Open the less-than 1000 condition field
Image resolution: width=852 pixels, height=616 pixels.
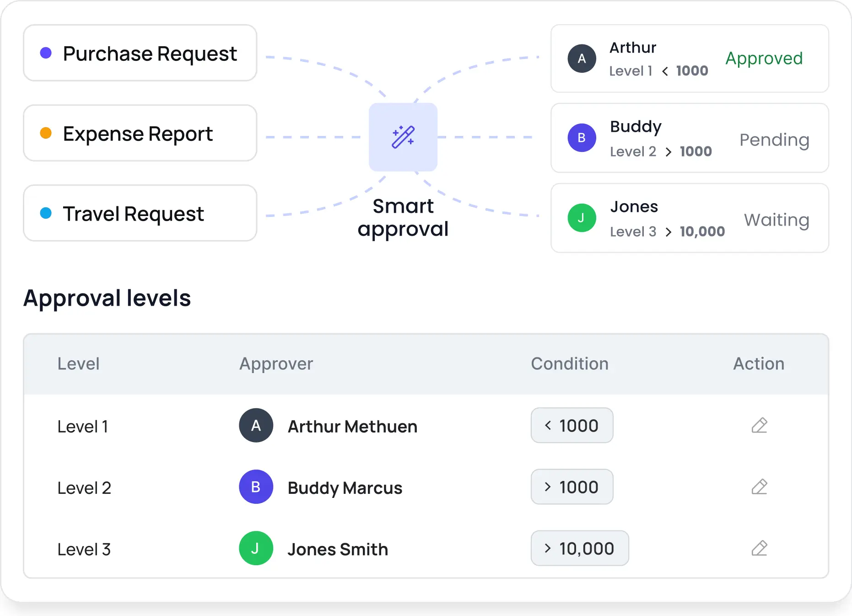(x=572, y=426)
